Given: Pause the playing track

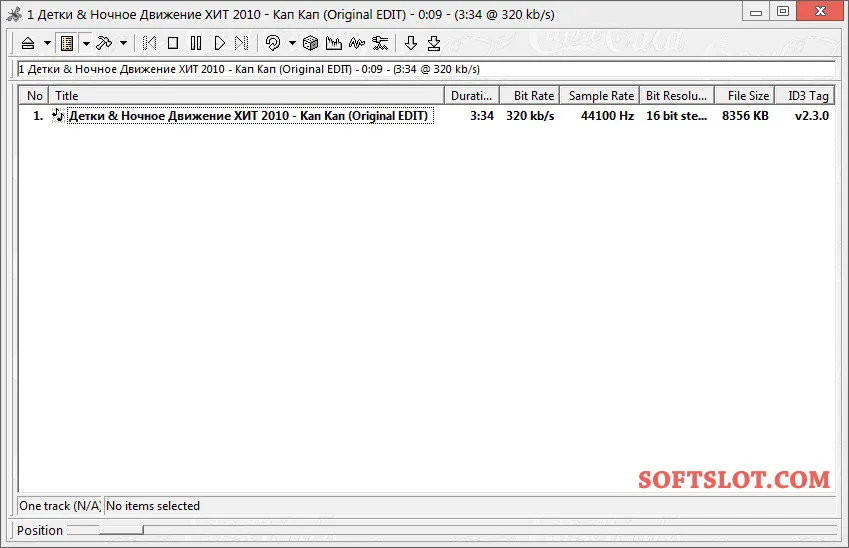Looking at the screenshot, I should point(196,43).
